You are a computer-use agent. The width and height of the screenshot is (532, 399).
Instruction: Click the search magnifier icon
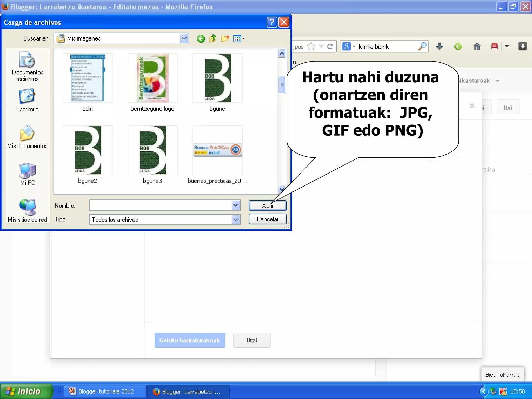click(x=422, y=46)
